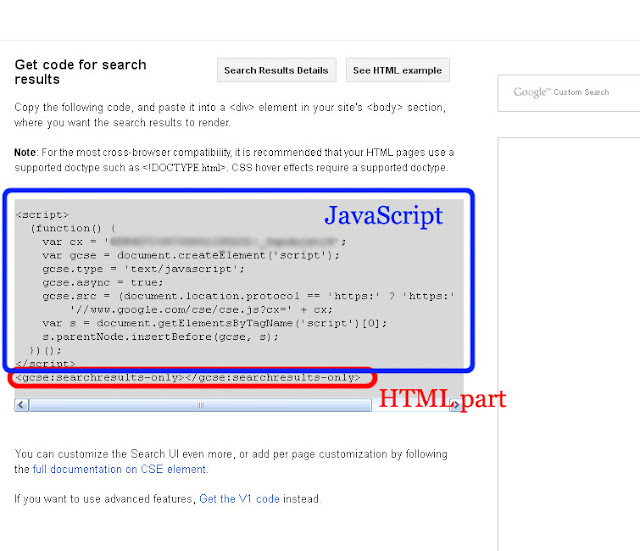
Task: Open the Get the V1 code link
Action: pos(239,499)
